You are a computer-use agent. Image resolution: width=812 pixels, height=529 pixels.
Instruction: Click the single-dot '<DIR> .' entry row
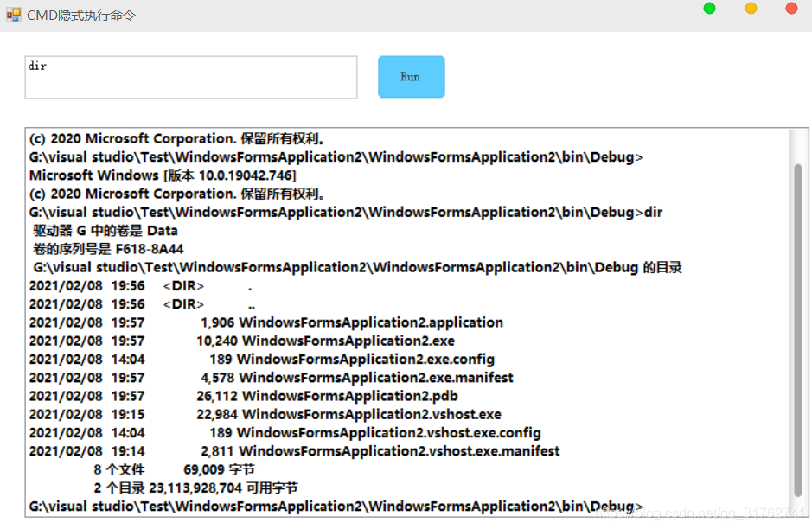coord(141,286)
